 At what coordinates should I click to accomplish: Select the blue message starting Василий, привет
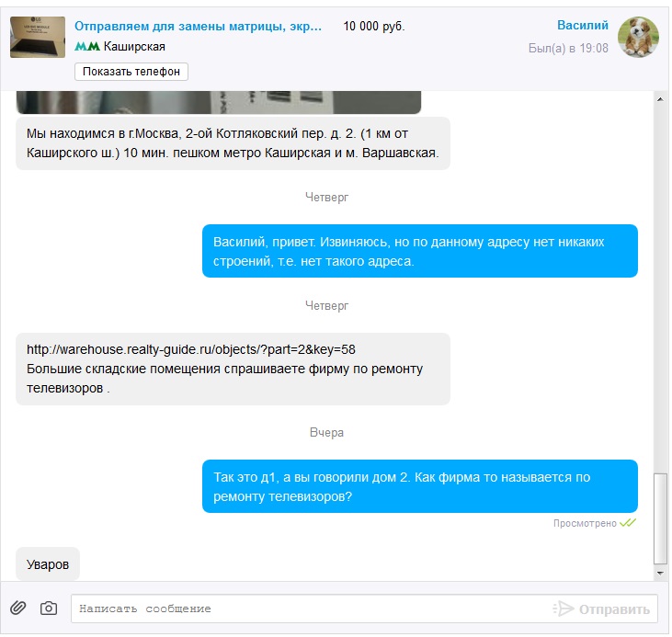pos(420,251)
